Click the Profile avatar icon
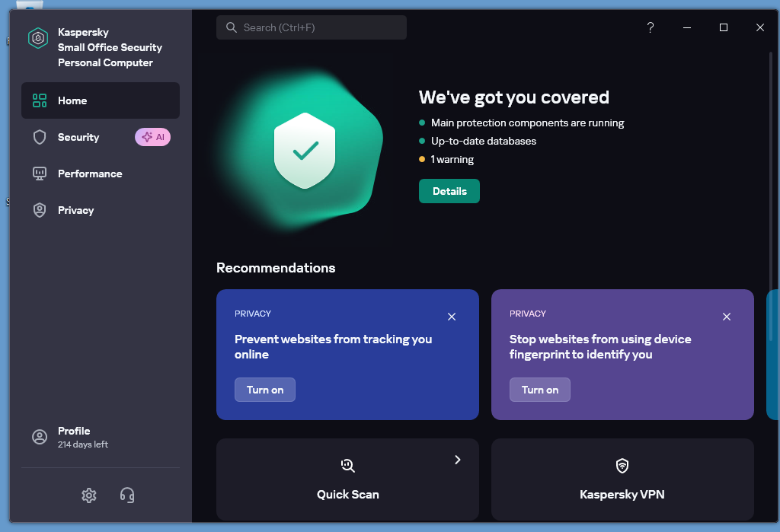 tap(40, 437)
